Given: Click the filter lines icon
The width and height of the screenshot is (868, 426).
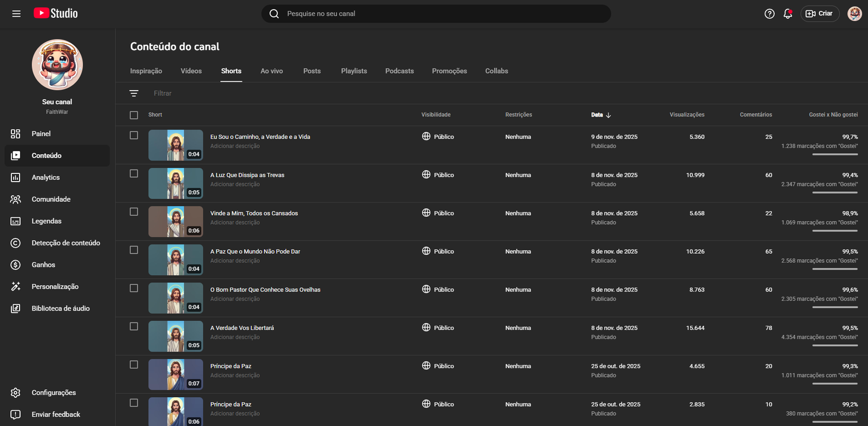Looking at the screenshot, I should tap(134, 93).
